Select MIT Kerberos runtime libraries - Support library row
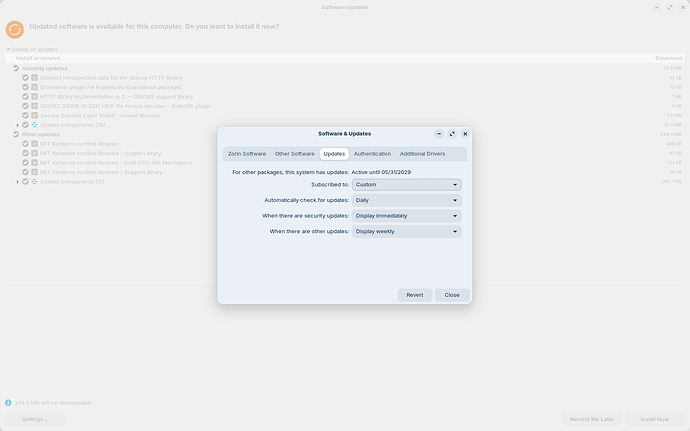Image resolution: width=690 pixels, height=431 pixels. pyautogui.click(x=345, y=172)
